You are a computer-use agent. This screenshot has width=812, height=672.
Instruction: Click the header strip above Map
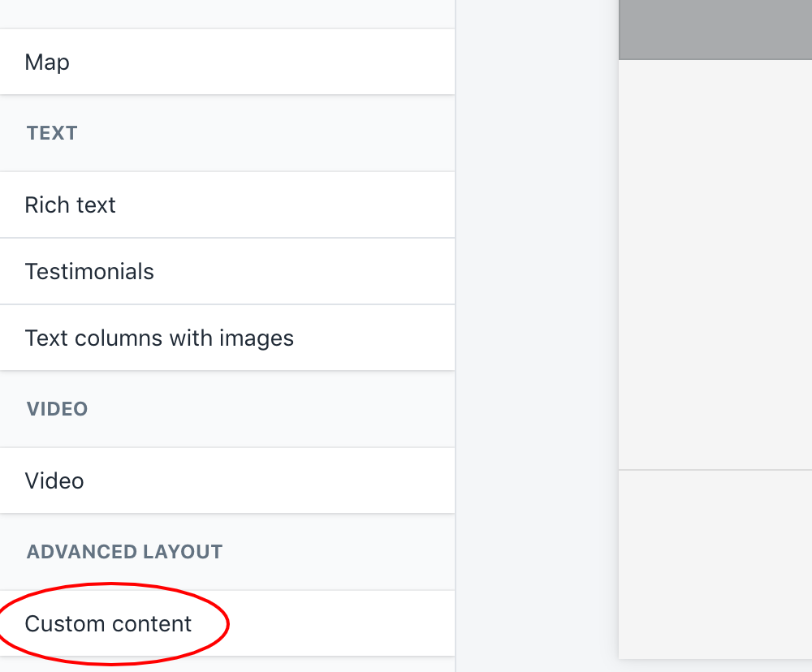tap(227, 13)
